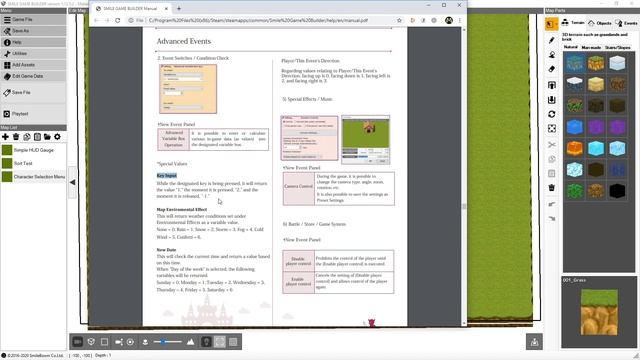Viewport: 640px width, 360px height.
Task: Open the Natural terrain sub-tab
Action: pos(571,47)
